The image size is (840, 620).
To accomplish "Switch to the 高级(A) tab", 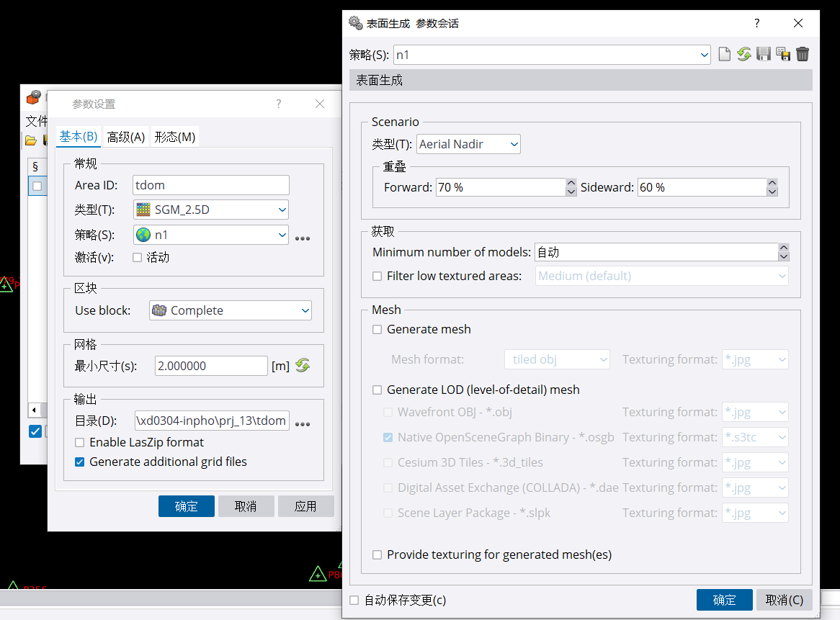I will pos(126,137).
